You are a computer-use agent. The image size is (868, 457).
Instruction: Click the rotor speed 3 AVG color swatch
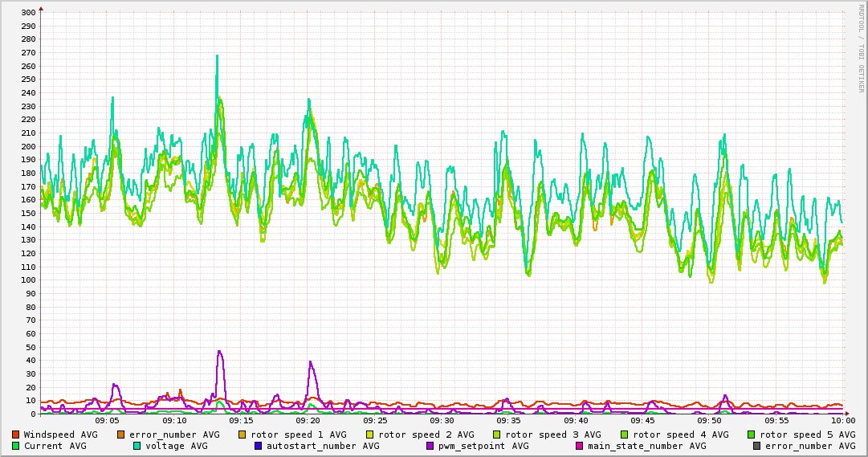tap(497, 435)
